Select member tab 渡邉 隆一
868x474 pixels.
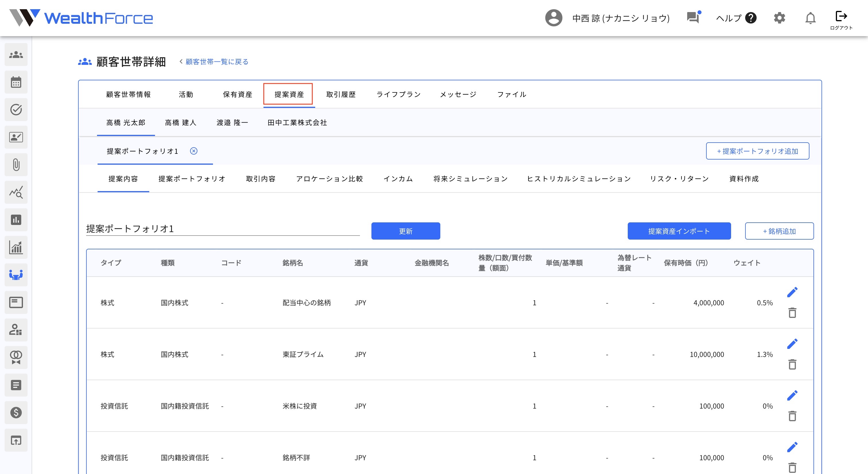232,123
